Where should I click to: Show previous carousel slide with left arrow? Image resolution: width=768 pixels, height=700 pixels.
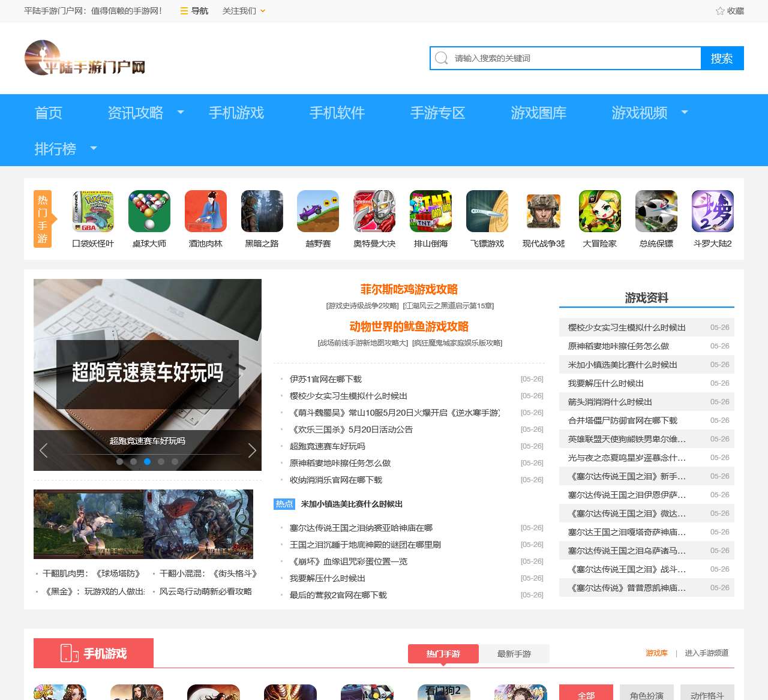[43, 450]
